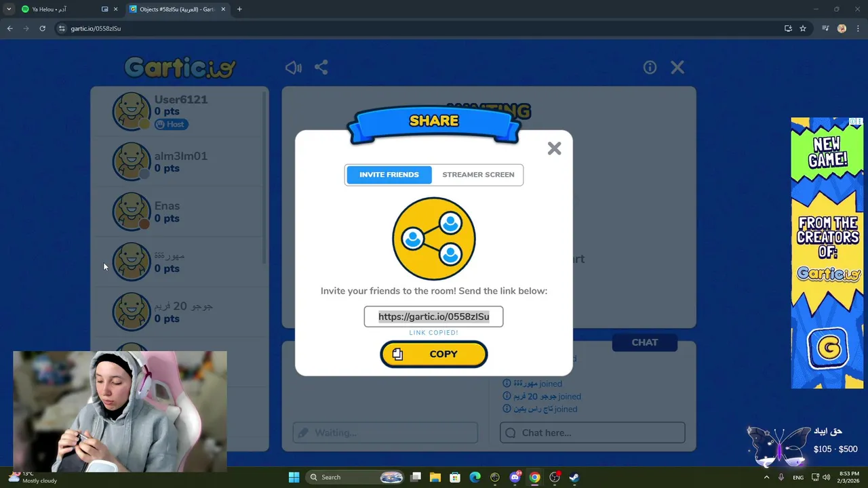The height and width of the screenshot is (488, 868).
Task: Switch the ENG input language
Action: coord(798,477)
